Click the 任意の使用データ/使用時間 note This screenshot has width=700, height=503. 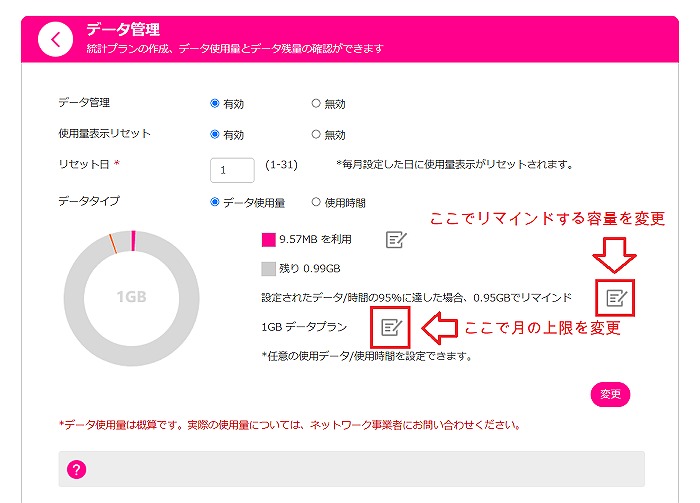click(367, 356)
